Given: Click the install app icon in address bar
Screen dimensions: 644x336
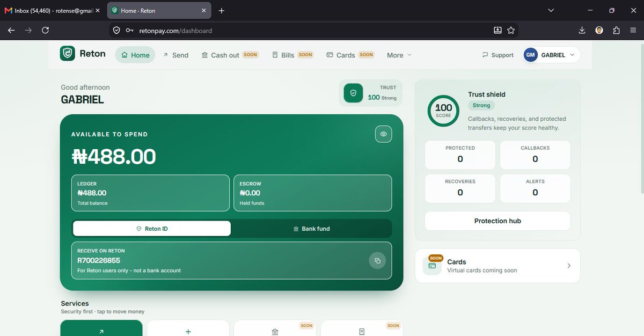Looking at the screenshot, I should click(497, 31).
